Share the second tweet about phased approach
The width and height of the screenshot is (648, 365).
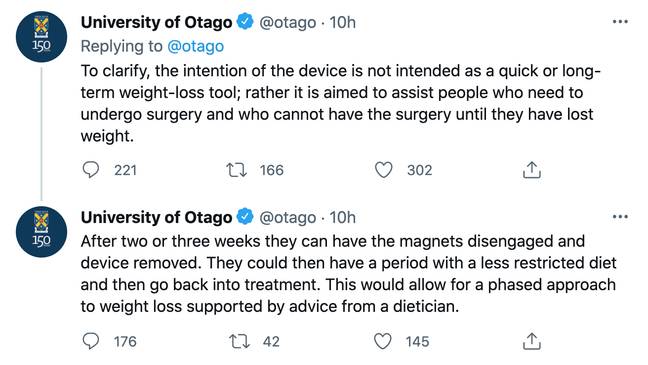[x=531, y=341]
